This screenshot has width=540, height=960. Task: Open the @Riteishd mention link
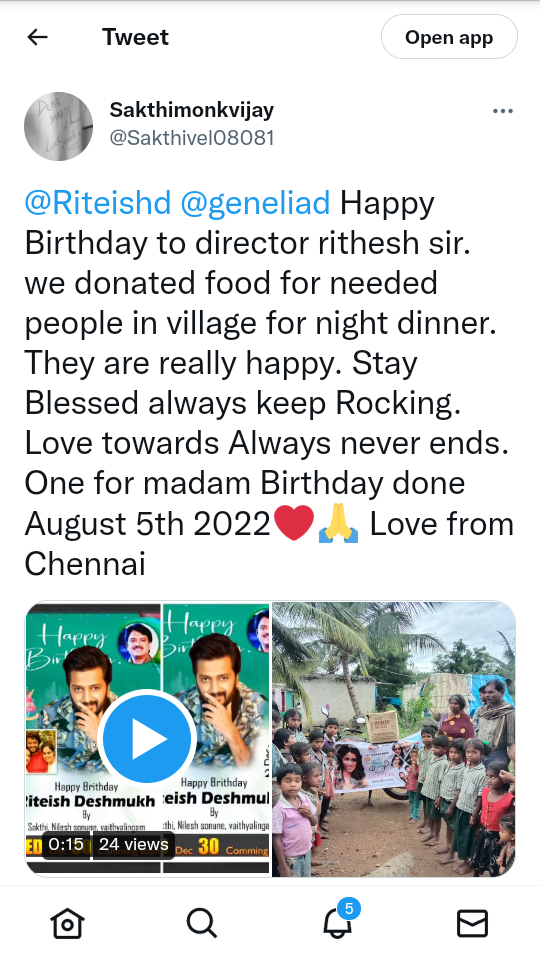point(98,203)
